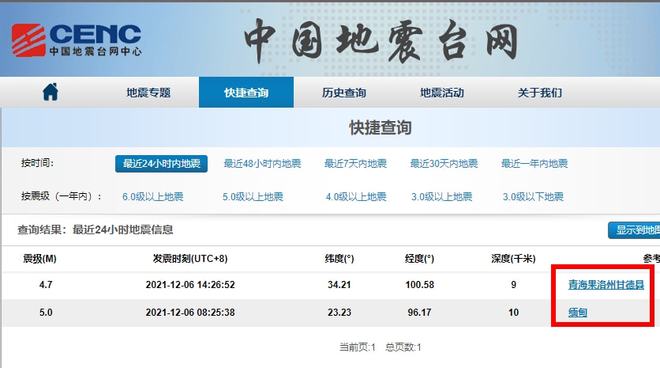This screenshot has width=660, height=368.
Task: Filter by 3.0级以下地震
Action: [x=533, y=197]
